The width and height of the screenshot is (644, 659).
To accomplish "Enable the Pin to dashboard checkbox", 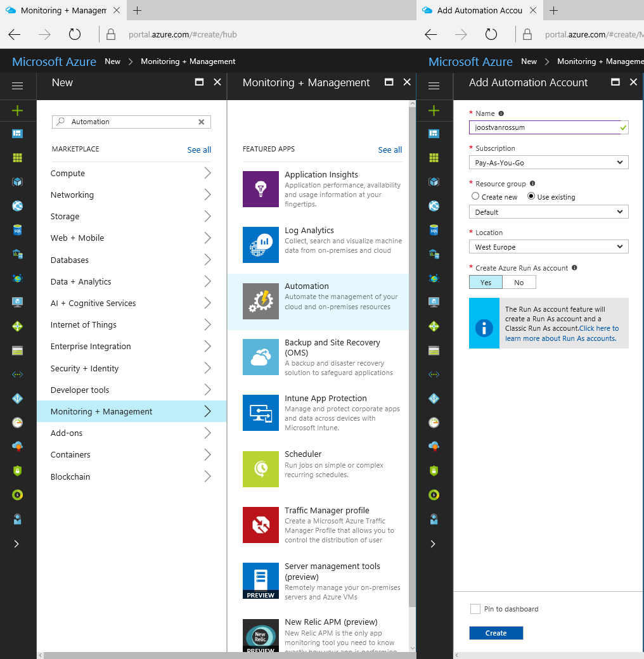I will click(475, 608).
